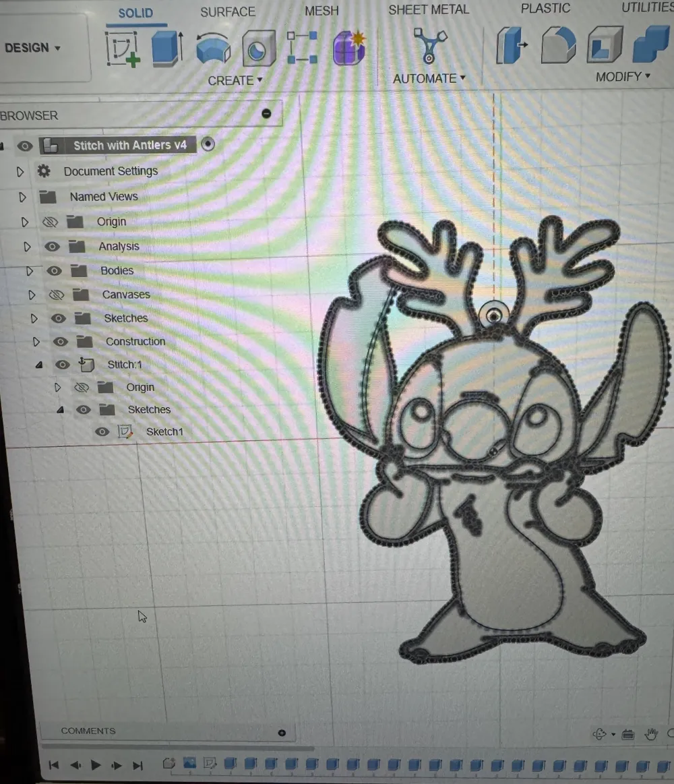Hide the Bodies folder via eye icon
The width and height of the screenshot is (674, 784).
[54, 271]
